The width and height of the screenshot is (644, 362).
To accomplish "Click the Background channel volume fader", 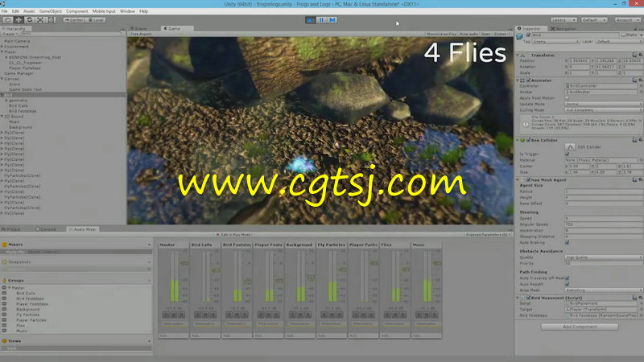I will (x=311, y=278).
